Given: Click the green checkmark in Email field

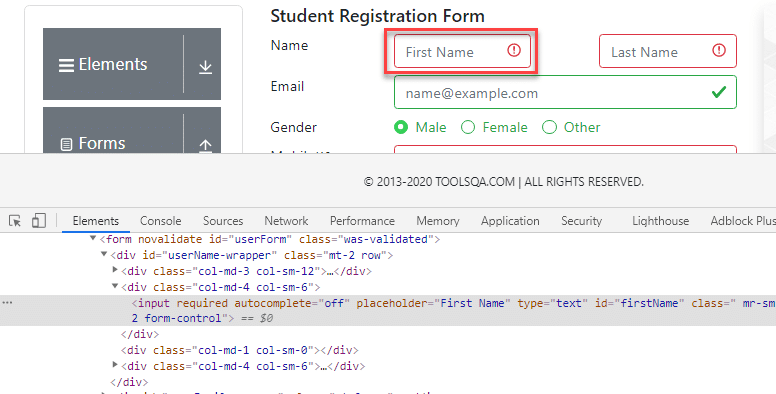Looking at the screenshot, I should [x=719, y=92].
